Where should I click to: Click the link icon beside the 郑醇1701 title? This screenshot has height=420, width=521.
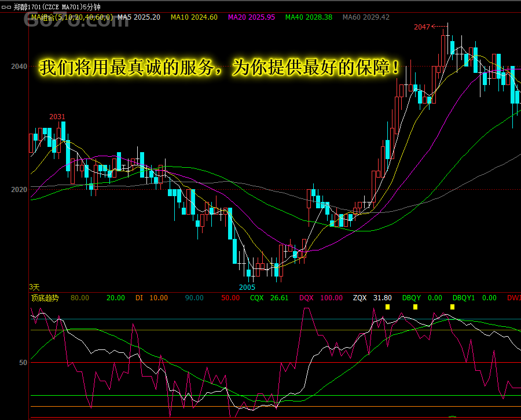click(6, 7)
